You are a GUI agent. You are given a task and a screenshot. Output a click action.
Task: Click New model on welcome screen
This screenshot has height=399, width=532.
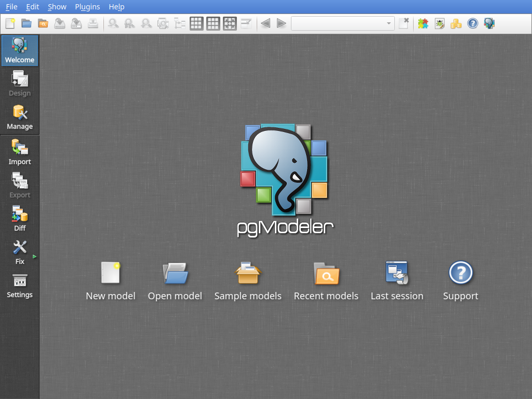pyautogui.click(x=111, y=281)
